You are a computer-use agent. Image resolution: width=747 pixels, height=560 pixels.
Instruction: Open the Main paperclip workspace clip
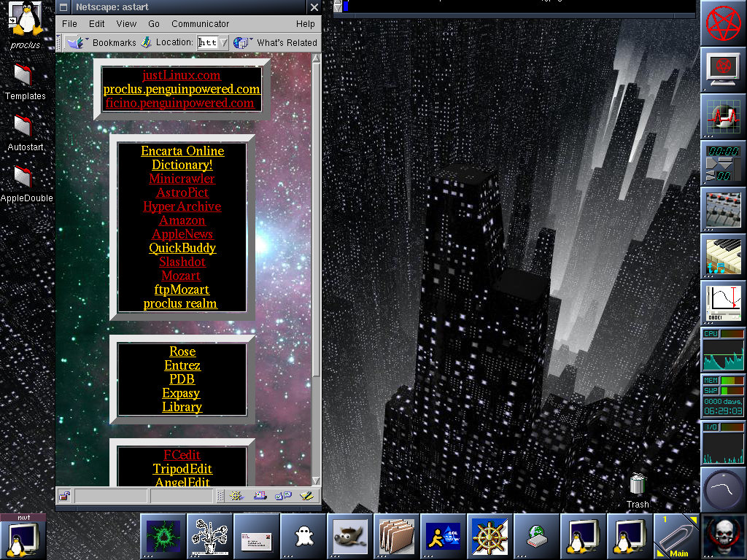point(677,536)
